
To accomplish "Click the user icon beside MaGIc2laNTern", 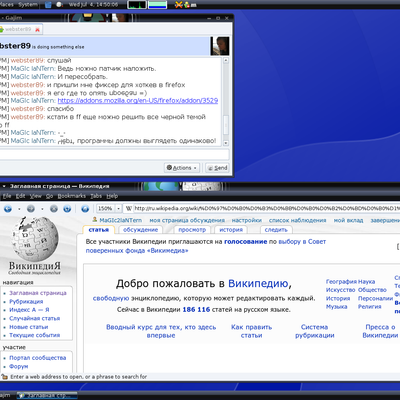I will click(x=95, y=220).
